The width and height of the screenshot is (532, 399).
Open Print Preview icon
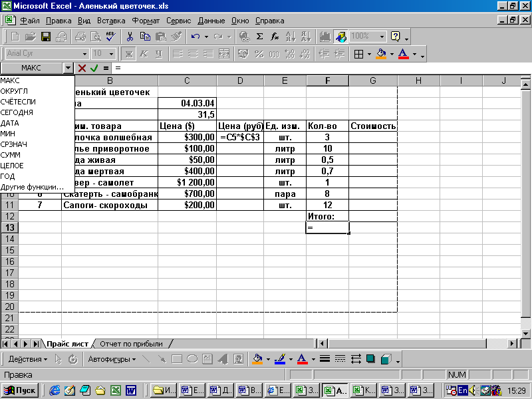(x=96, y=37)
